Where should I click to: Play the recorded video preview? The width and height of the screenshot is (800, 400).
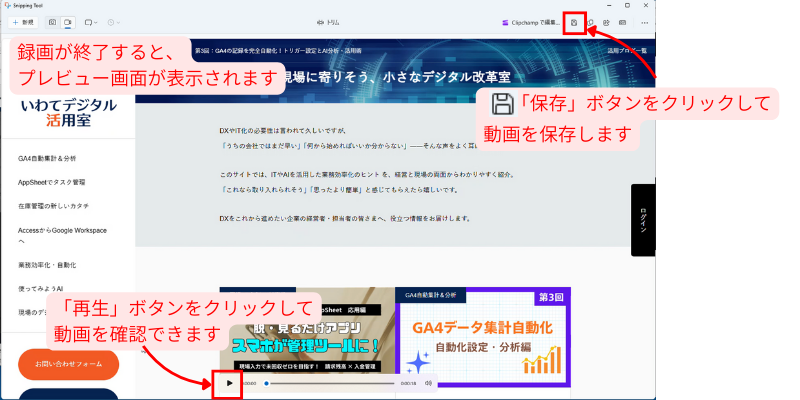click(x=229, y=383)
